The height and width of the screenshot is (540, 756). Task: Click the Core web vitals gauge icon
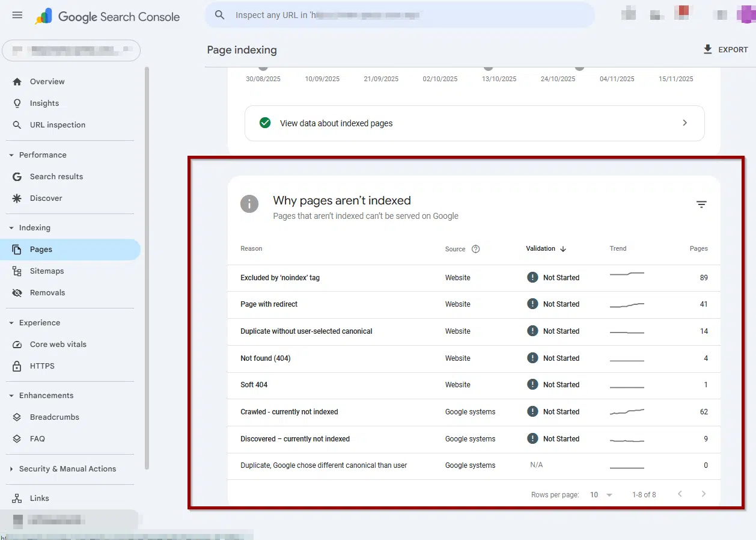(17, 345)
